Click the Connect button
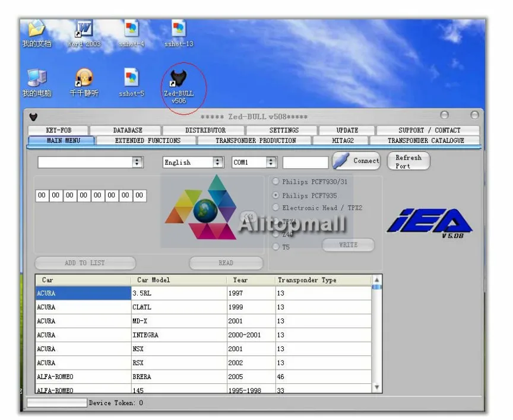This screenshot has height=420, width=513. (x=357, y=161)
